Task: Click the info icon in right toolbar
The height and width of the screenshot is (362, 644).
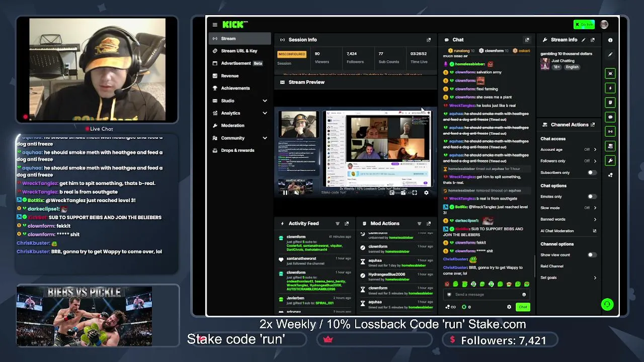Action: pos(610,40)
